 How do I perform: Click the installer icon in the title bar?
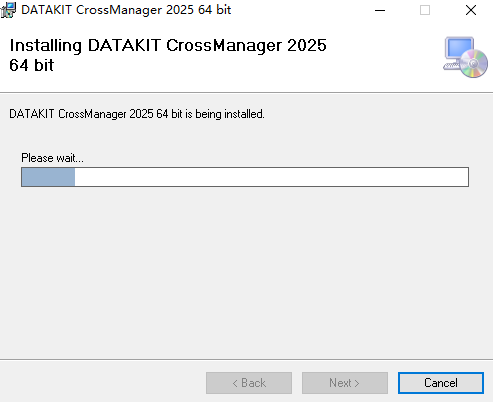8,10
